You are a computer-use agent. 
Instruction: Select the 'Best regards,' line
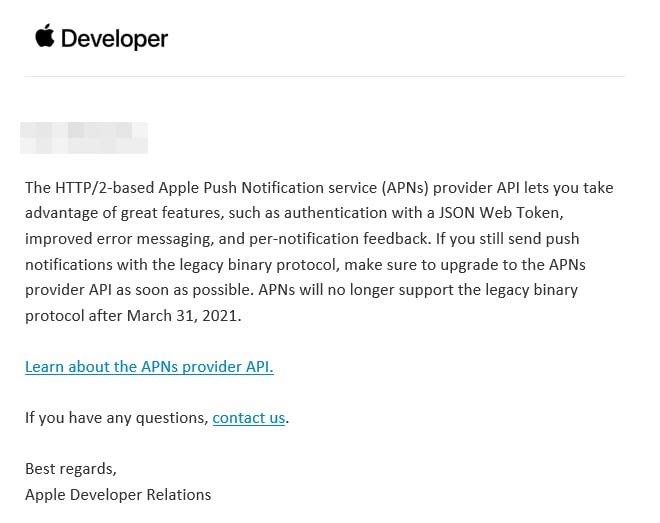click(71, 469)
